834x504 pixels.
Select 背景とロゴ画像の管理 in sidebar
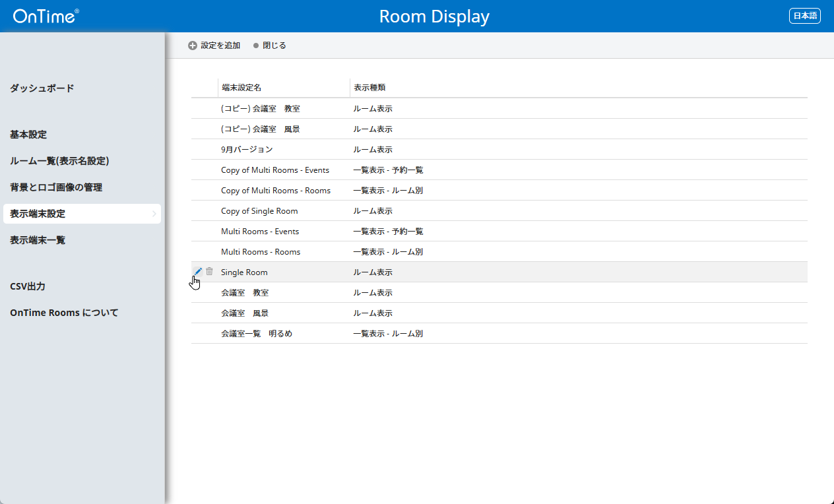pos(56,187)
